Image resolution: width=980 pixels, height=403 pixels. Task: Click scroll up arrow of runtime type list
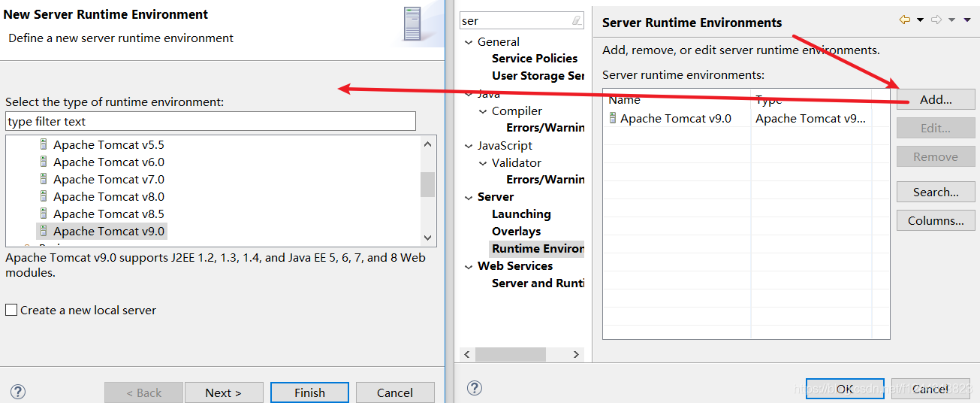click(x=428, y=144)
